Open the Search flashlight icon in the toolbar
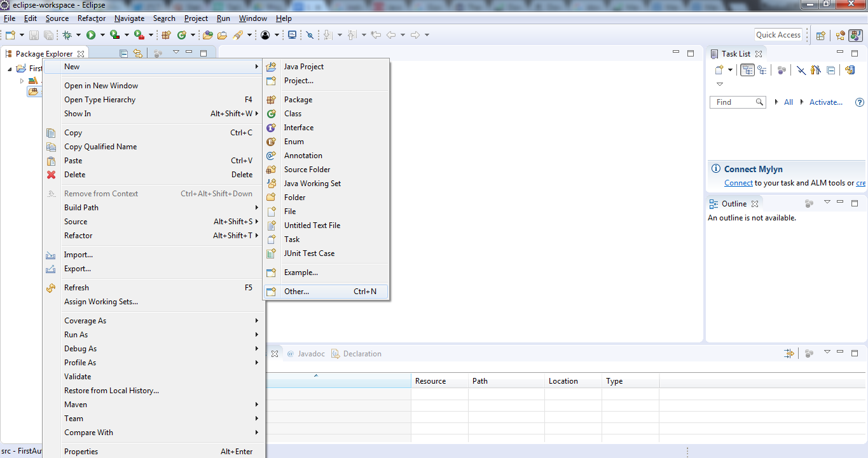This screenshot has height=458, width=868. pyautogui.click(x=239, y=35)
